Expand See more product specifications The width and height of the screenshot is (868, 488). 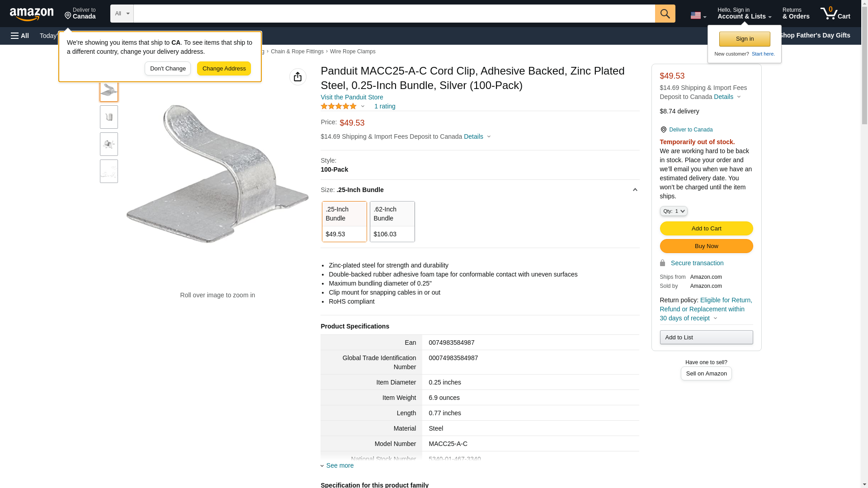[340, 465]
